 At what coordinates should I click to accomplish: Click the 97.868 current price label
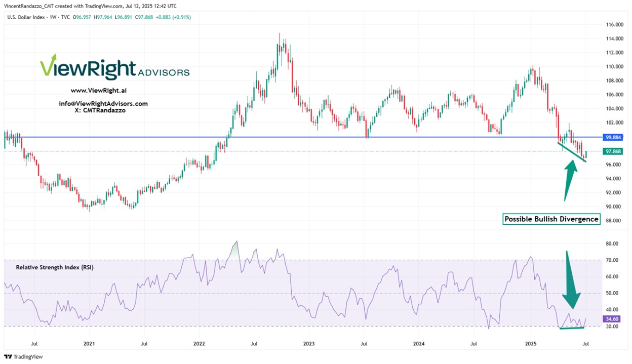[x=614, y=151]
